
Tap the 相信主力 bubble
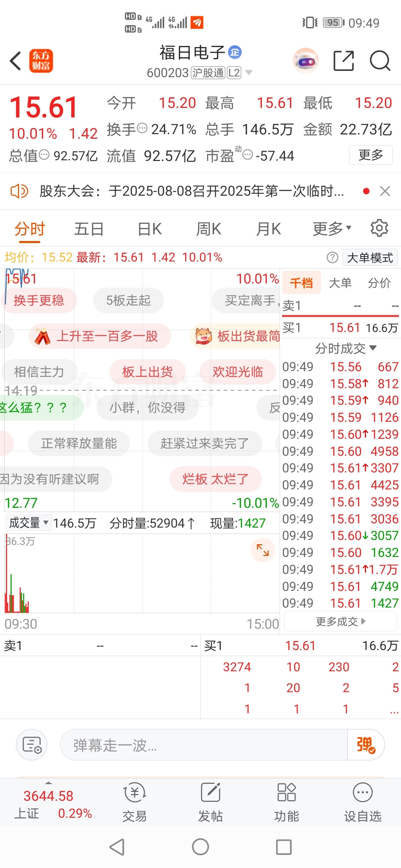39,372
